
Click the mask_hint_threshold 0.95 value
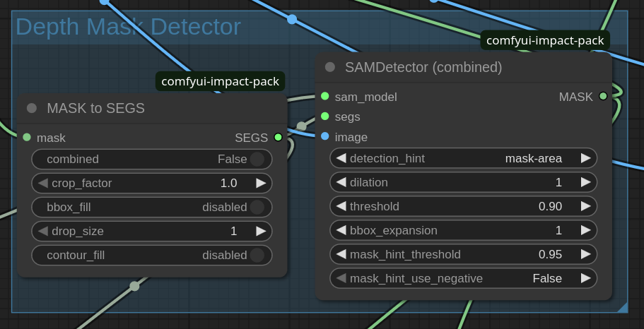coord(551,254)
